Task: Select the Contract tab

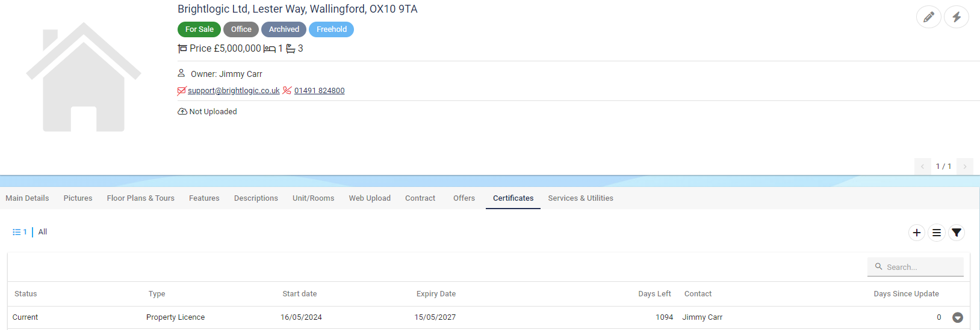Action: pyautogui.click(x=420, y=198)
